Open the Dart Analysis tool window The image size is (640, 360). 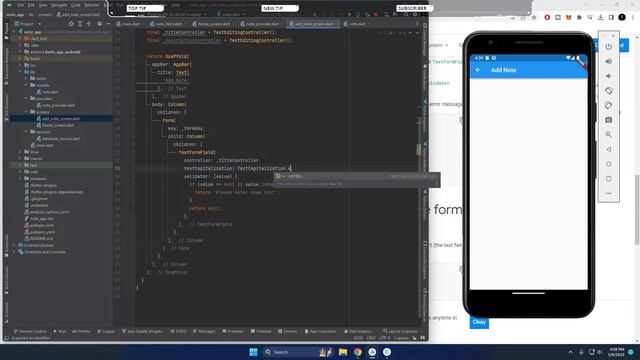pyautogui.click(x=358, y=331)
